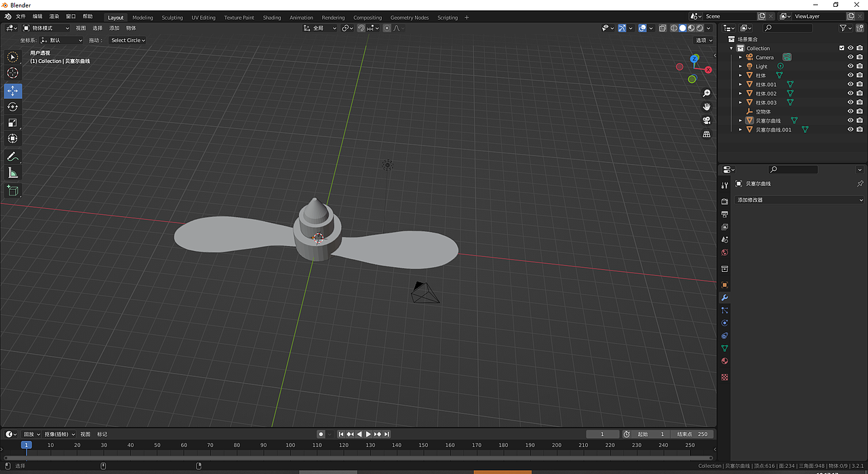Open the Material properties tab

(724, 361)
